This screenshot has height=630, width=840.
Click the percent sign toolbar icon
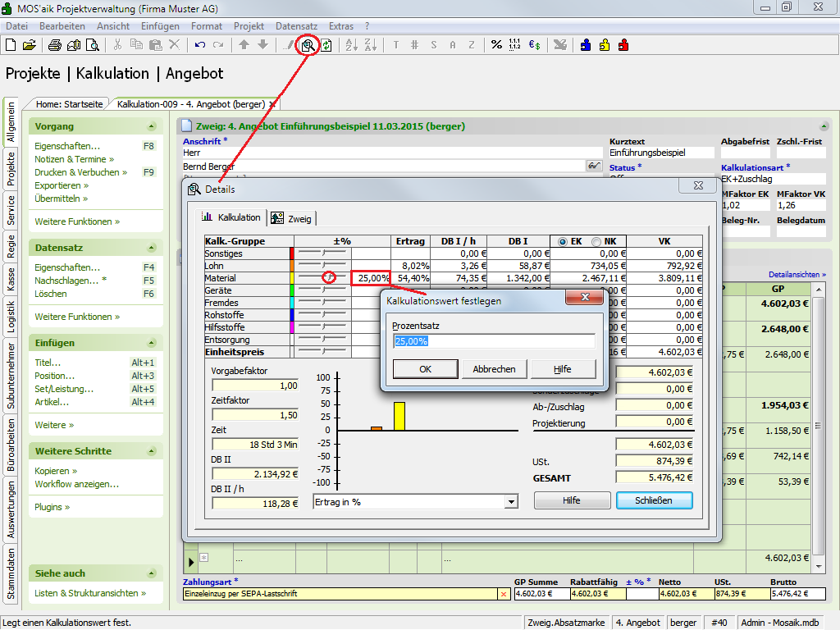(x=496, y=45)
